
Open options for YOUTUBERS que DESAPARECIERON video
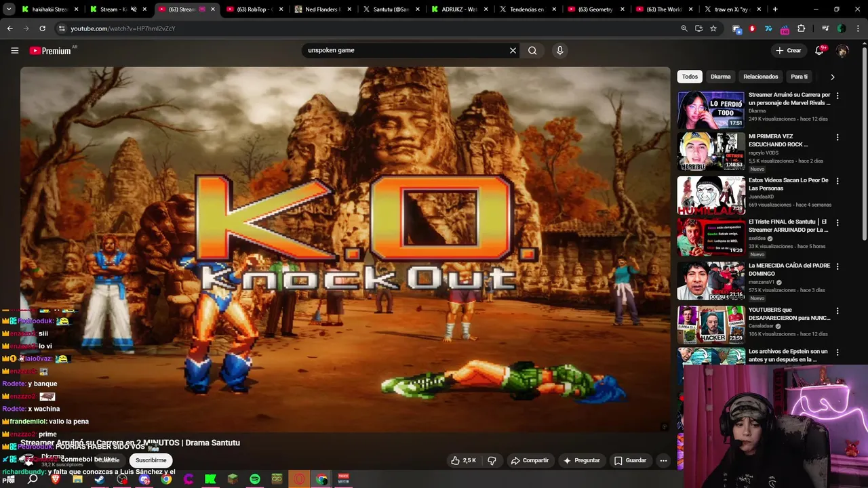coord(837,310)
